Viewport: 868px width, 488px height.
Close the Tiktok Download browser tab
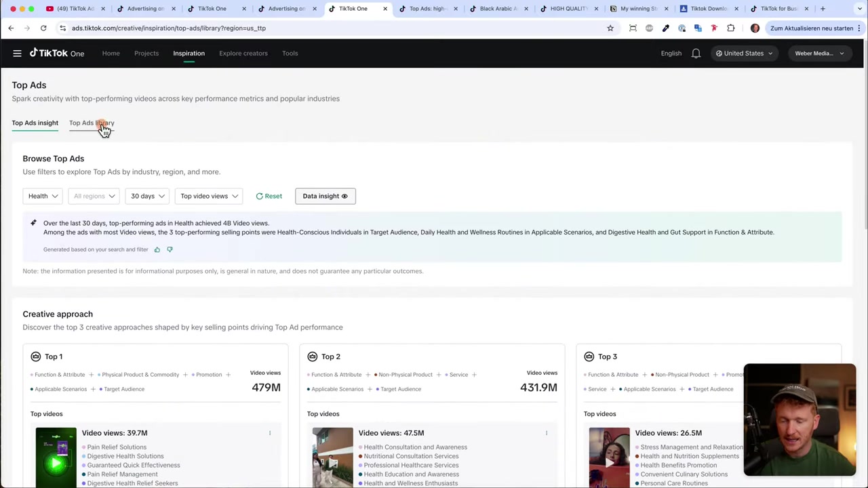(x=736, y=9)
